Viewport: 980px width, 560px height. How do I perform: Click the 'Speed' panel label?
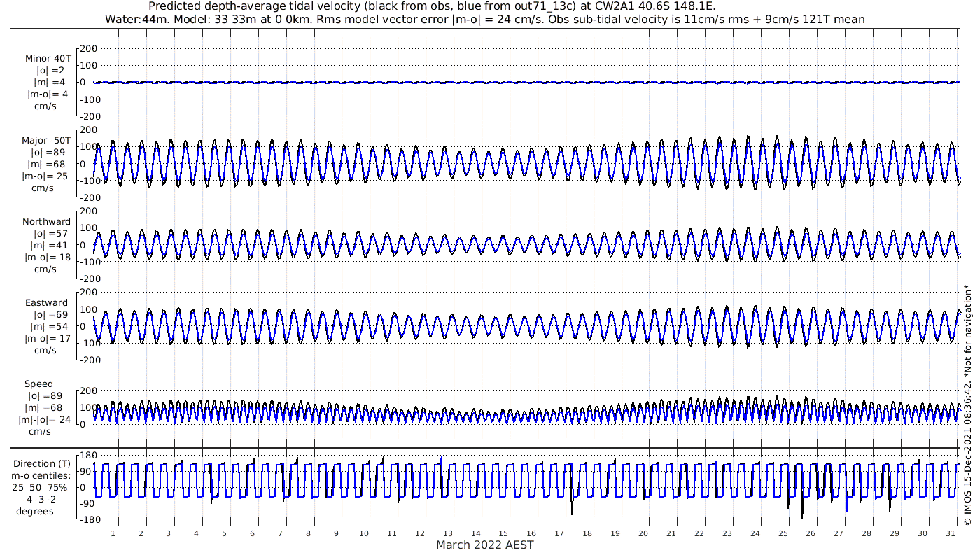coord(38,384)
